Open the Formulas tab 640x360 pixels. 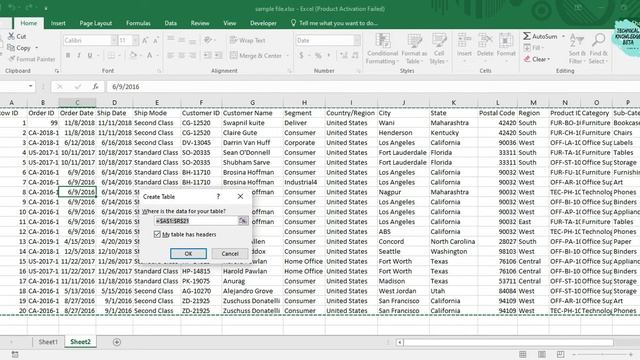point(138,23)
